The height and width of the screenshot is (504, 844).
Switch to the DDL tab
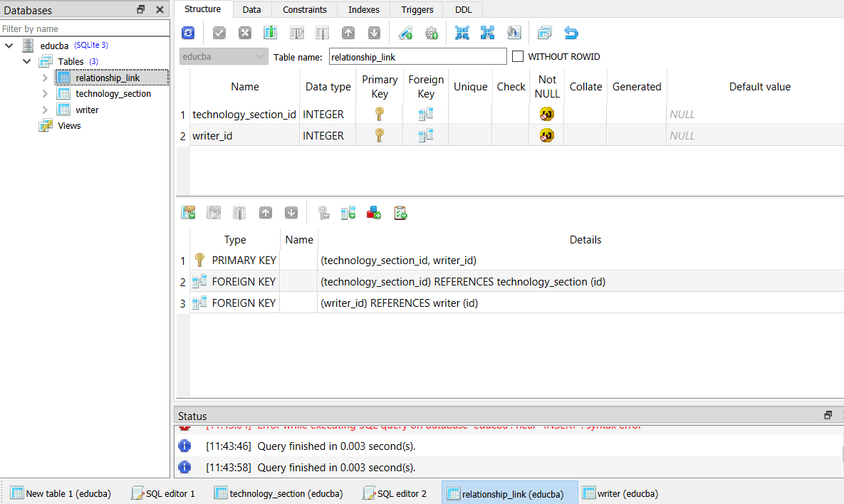click(x=463, y=9)
